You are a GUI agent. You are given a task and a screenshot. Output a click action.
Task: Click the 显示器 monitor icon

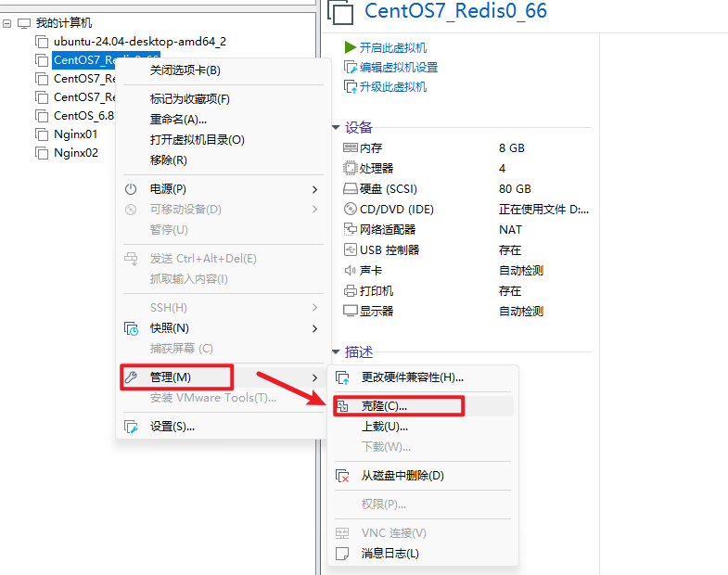(350, 311)
